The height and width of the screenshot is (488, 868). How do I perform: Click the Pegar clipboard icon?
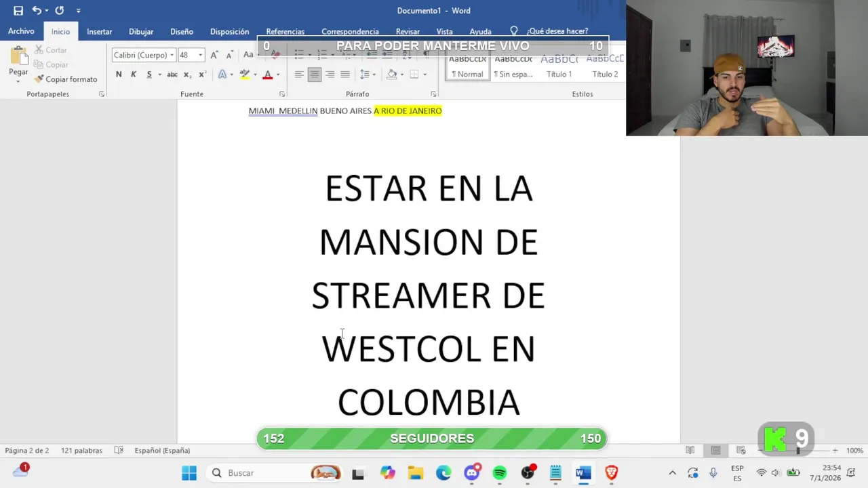18,56
